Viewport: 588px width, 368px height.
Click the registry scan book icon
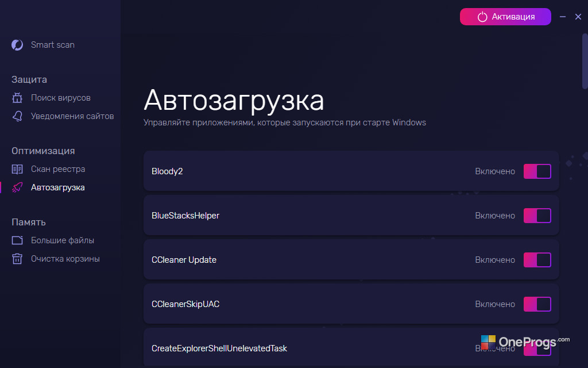click(x=17, y=169)
